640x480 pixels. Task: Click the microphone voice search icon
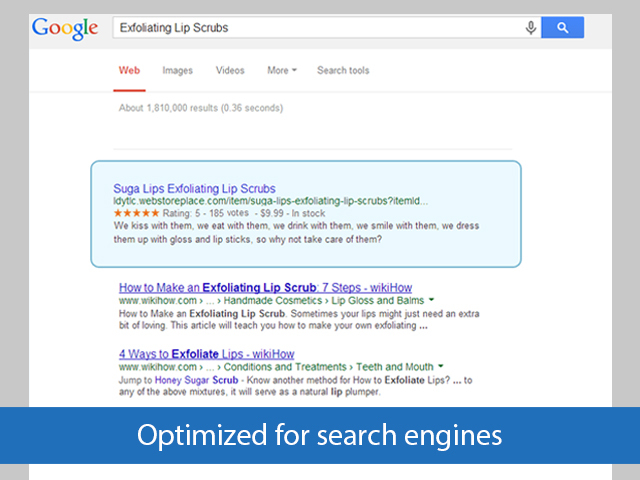pos(531,28)
